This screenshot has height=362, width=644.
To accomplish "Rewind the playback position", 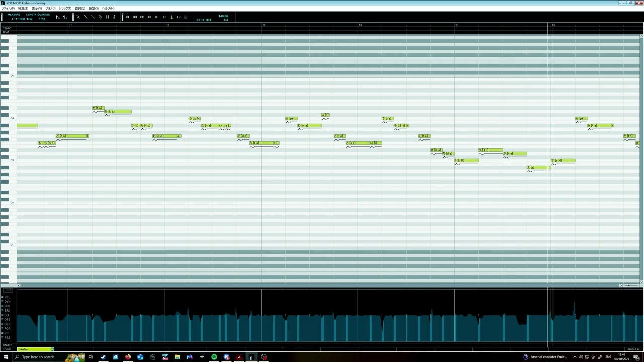I will (x=135, y=17).
